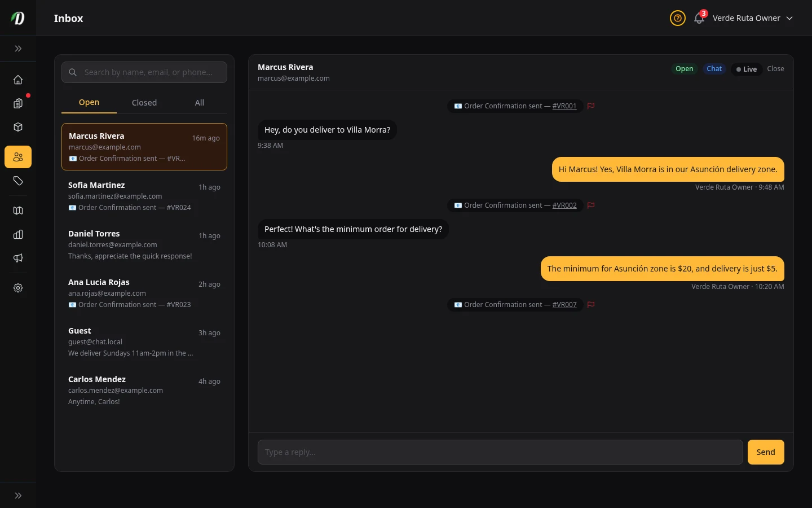The height and width of the screenshot is (508, 812).
Task: Open the Verde Ruta Owner account dropdown
Action: coord(753,18)
